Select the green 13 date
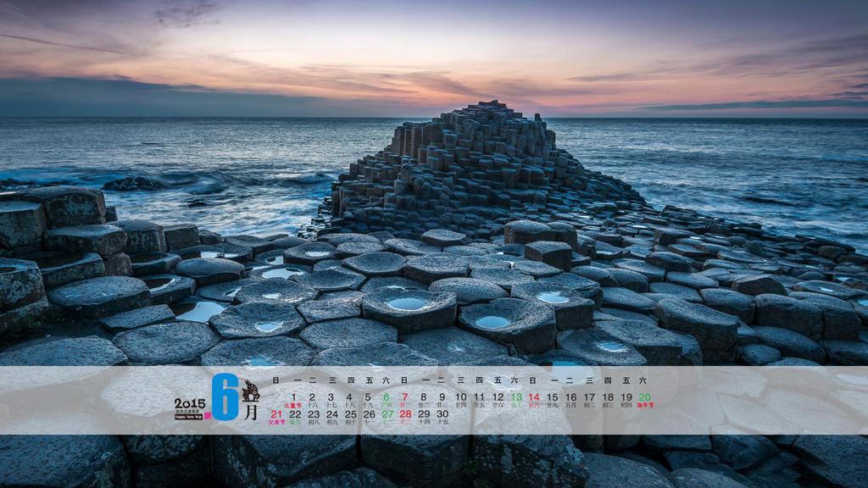868x488 pixels. click(516, 397)
